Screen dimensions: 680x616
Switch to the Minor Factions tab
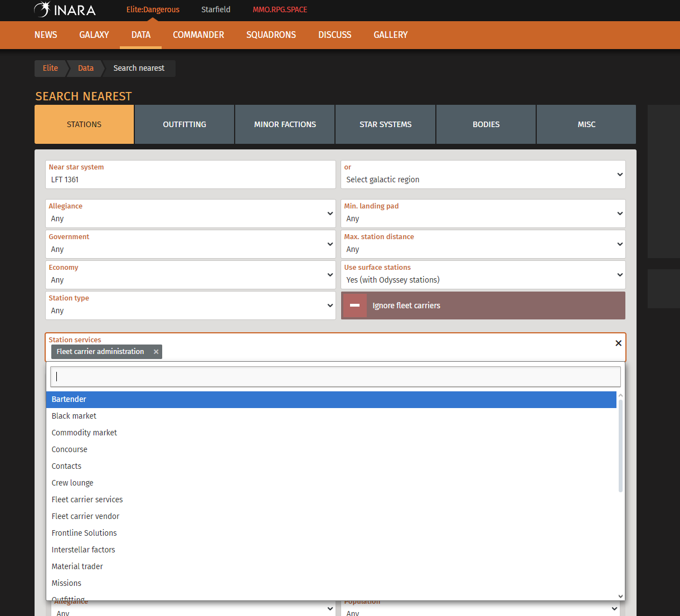285,124
